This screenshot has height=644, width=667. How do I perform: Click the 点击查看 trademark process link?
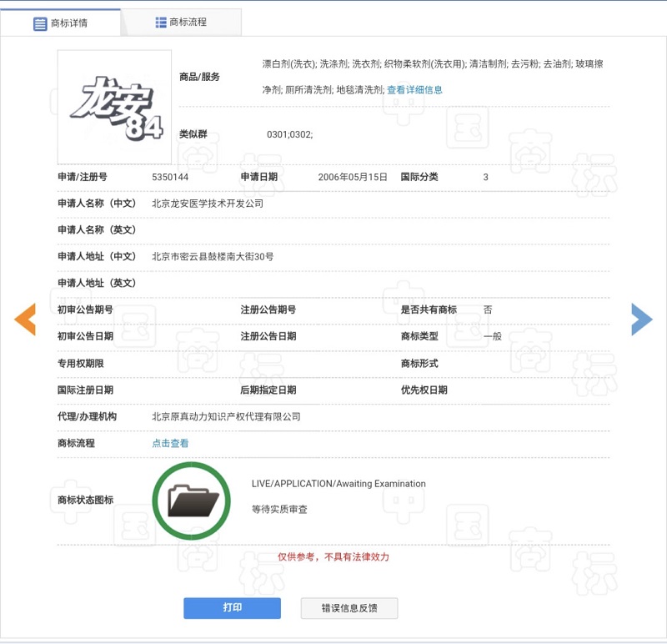[x=170, y=443]
